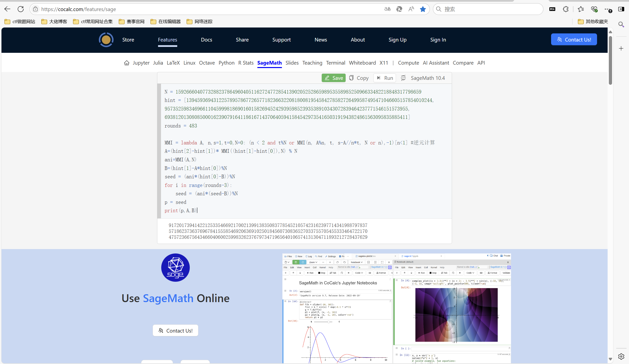Open the Compute feature link
This screenshot has width=629, height=364.
tap(408, 63)
